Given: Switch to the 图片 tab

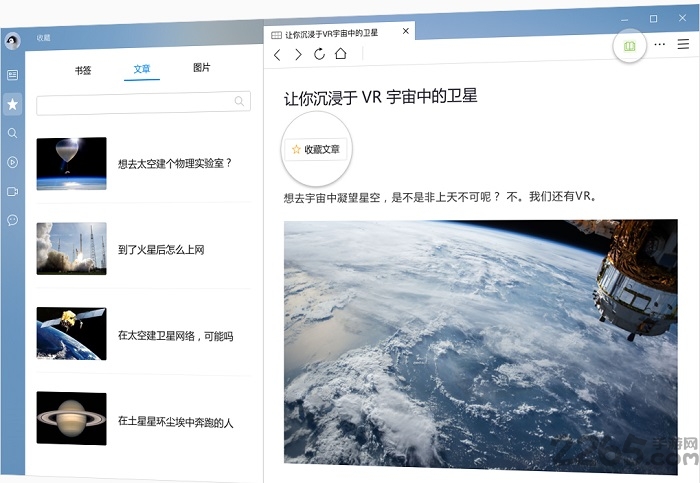Looking at the screenshot, I should 201,68.
